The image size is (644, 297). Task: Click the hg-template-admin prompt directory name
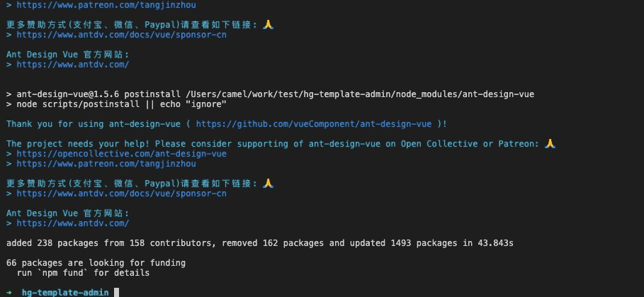click(x=65, y=293)
